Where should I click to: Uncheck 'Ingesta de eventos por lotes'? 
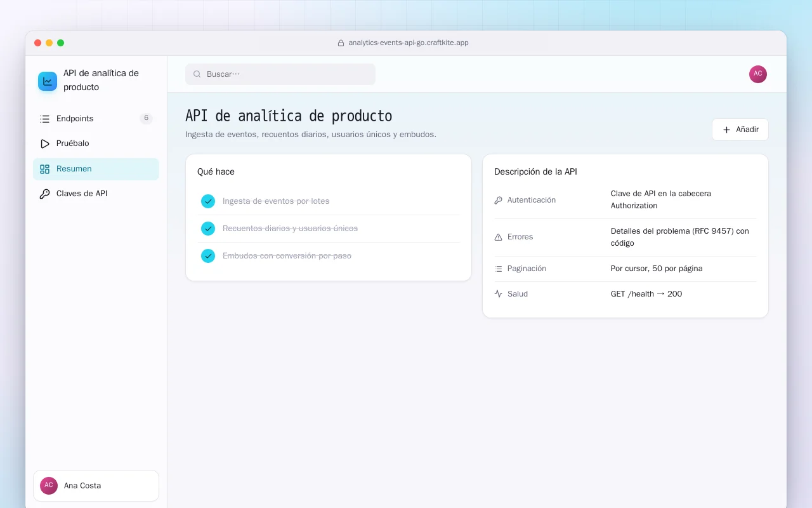pos(208,201)
